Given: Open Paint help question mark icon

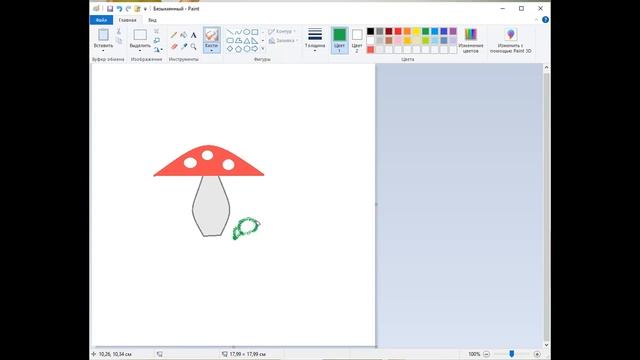Looking at the screenshot, I should point(545,20).
